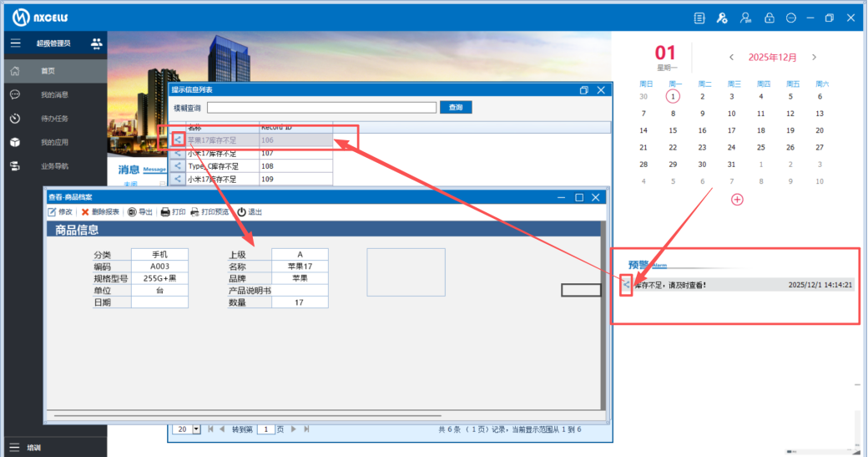Go to next month in calendar

(x=814, y=58)
